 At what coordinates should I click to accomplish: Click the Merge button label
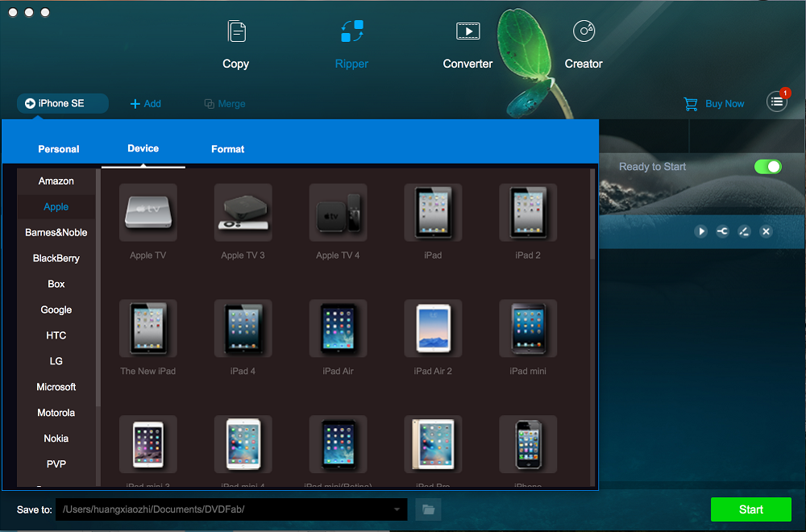[x=231, y=104]
